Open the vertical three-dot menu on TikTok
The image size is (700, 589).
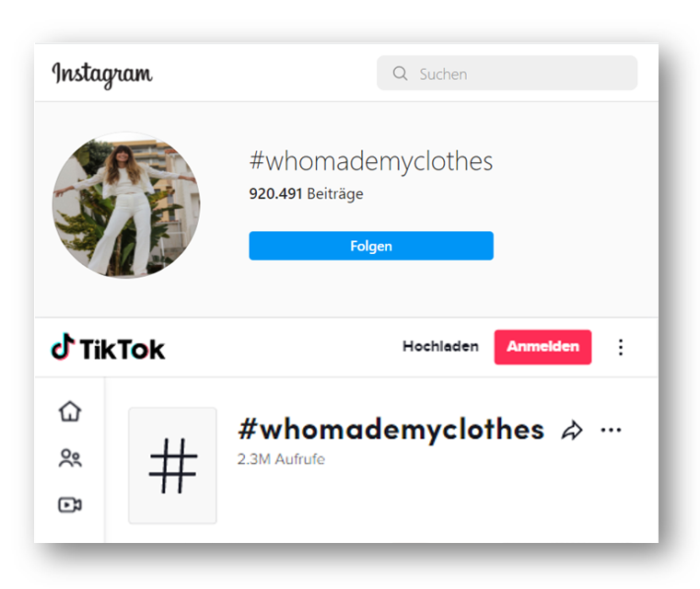[x=621, y=347]
